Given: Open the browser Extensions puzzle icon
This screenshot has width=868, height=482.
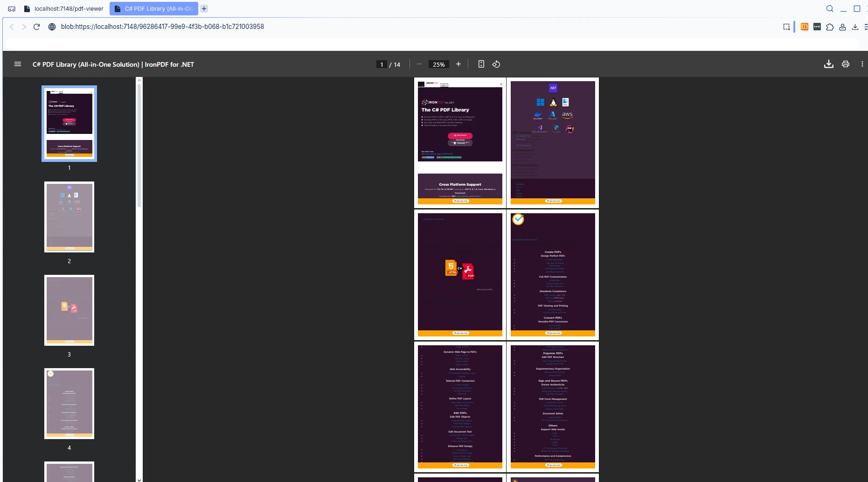Looking at the screenshot, I should 830,27.
